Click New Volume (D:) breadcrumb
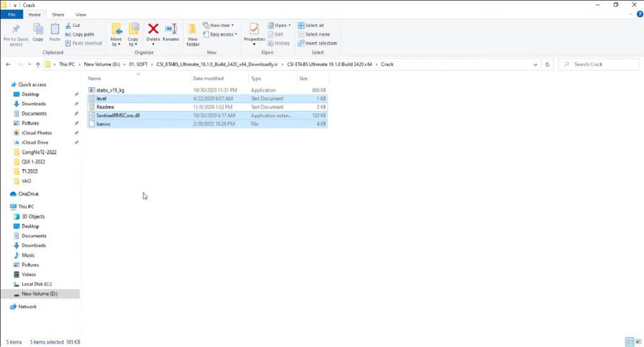 point(102,65)
